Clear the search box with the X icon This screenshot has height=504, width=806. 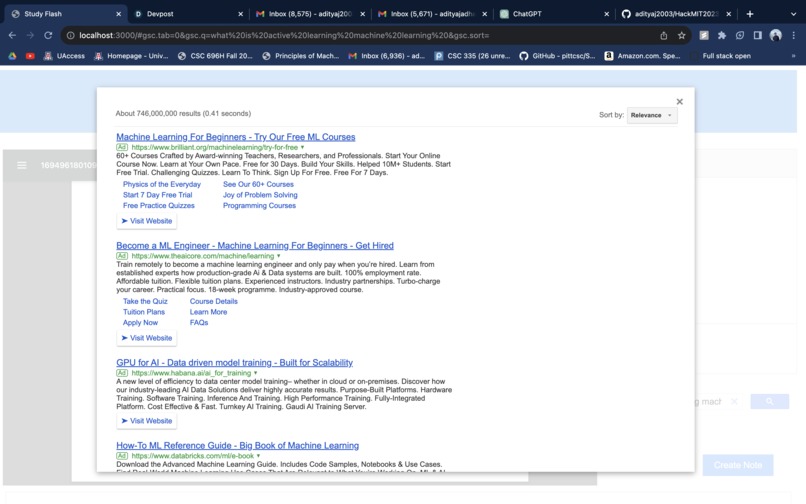click(734, 401)
